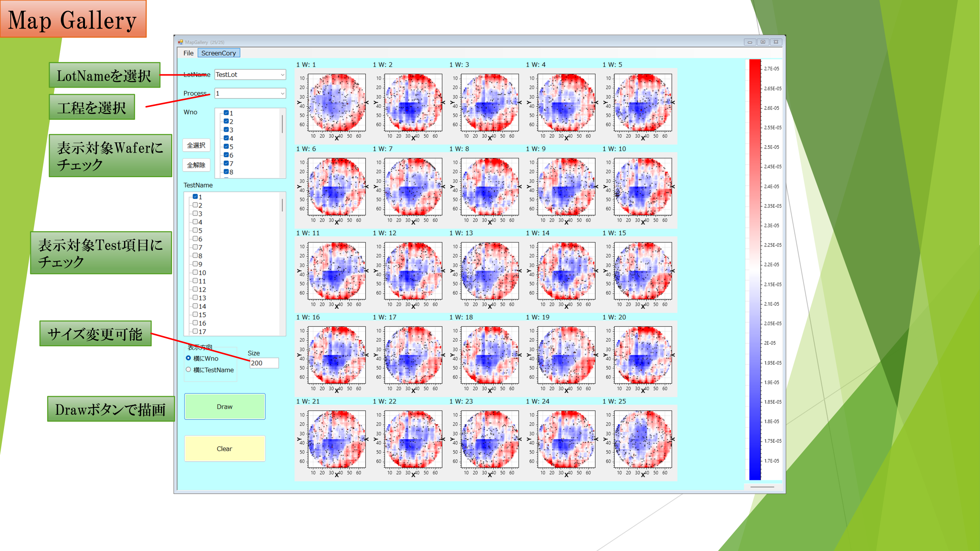This screenshot has width=980, height=551.
Task: Click the MapGallery app icon in title bar
Action: point(180,42)
